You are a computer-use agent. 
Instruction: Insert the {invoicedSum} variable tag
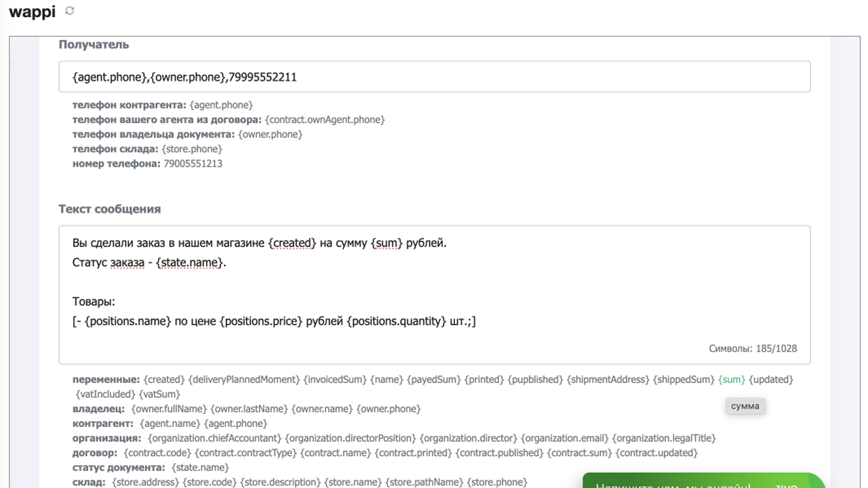tap(335, 380)
